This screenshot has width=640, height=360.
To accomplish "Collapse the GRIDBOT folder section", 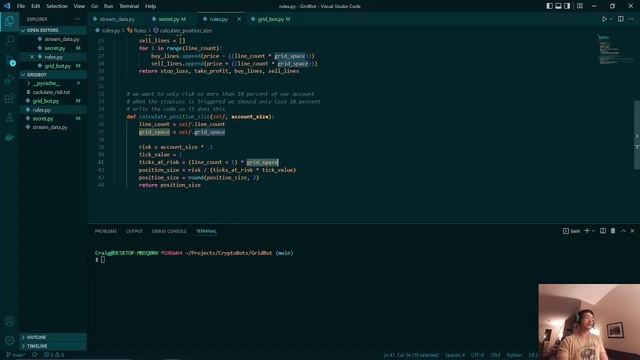I will tap(53, 75).
